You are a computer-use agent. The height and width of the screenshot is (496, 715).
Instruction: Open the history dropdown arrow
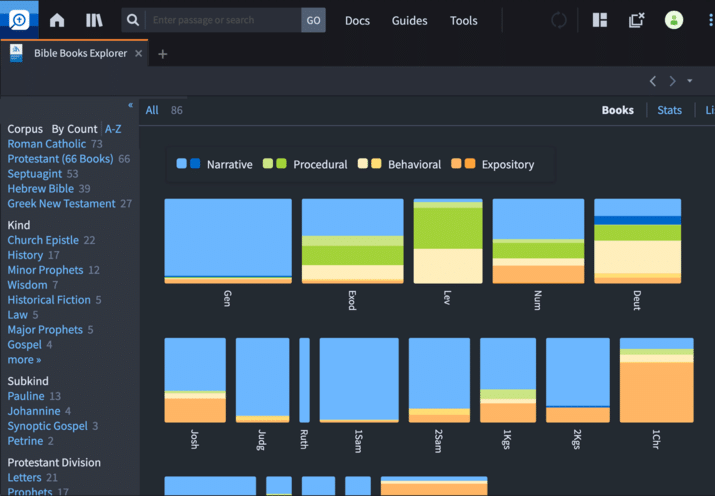pyautogui.click(x=690, y=81)
